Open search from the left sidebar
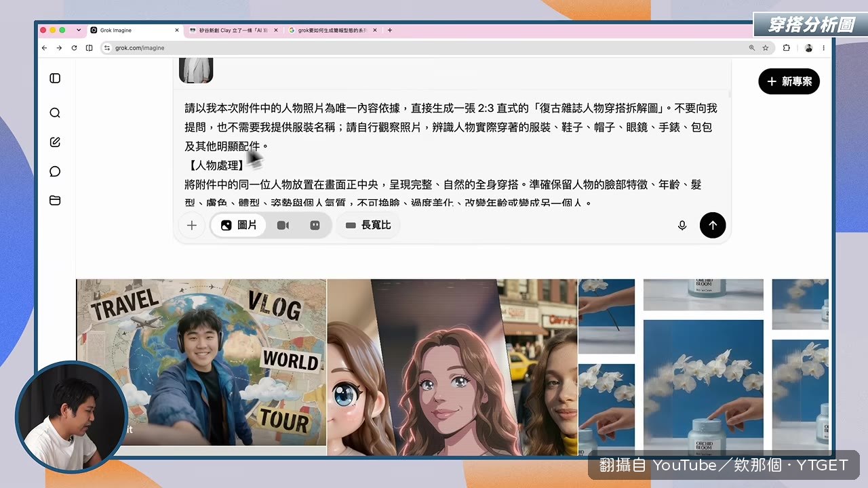Viewport: 868px width, 488px height. pyautogui.click(x=55, y=113)
